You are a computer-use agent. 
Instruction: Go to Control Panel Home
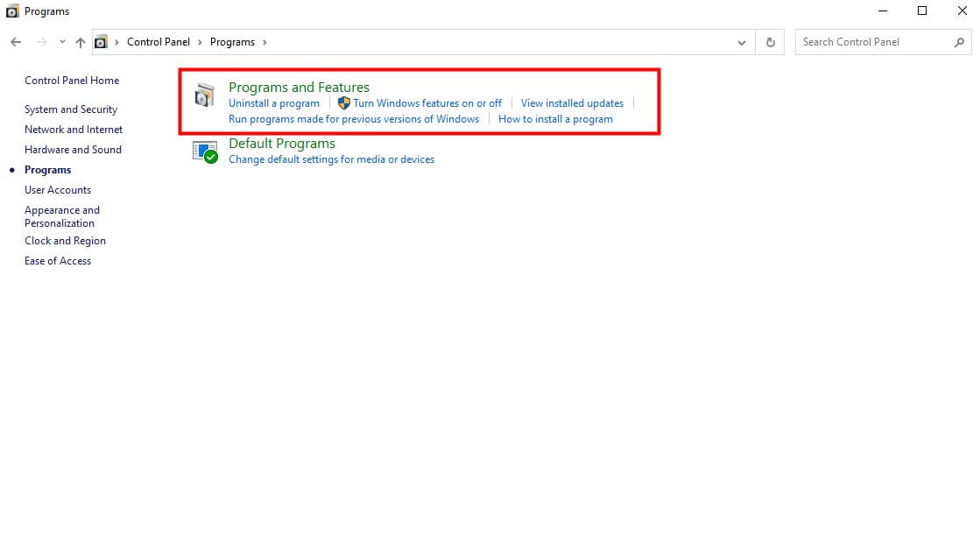click(72, 81)
